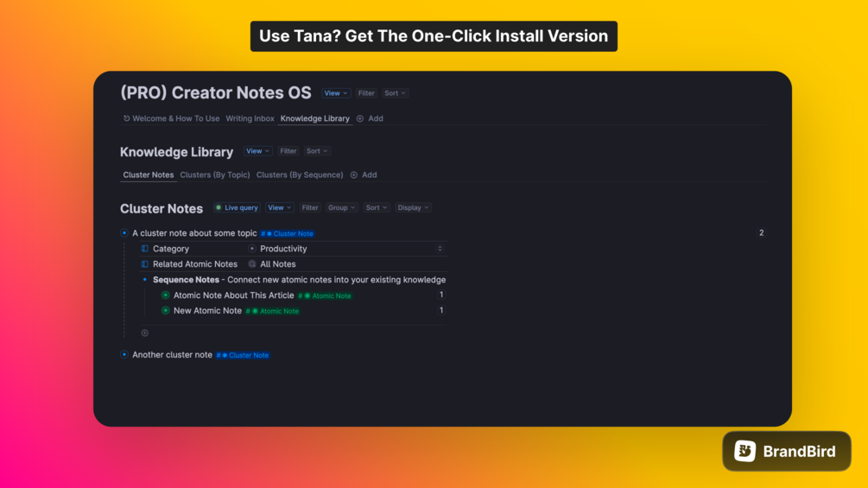Click the Filter button in Cluster Notes toolbar
This screenshot has width=868, height=488.
point(309,207)
